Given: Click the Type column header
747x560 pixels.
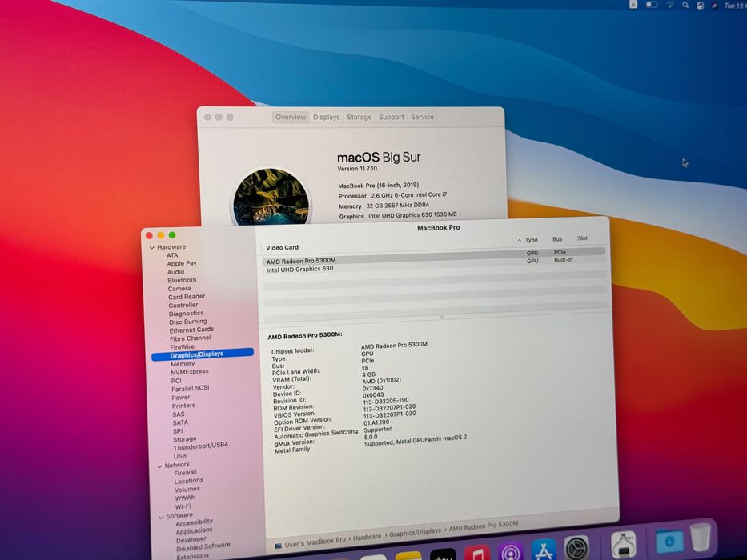Looking at the screenshot, I should coord(531,240).
